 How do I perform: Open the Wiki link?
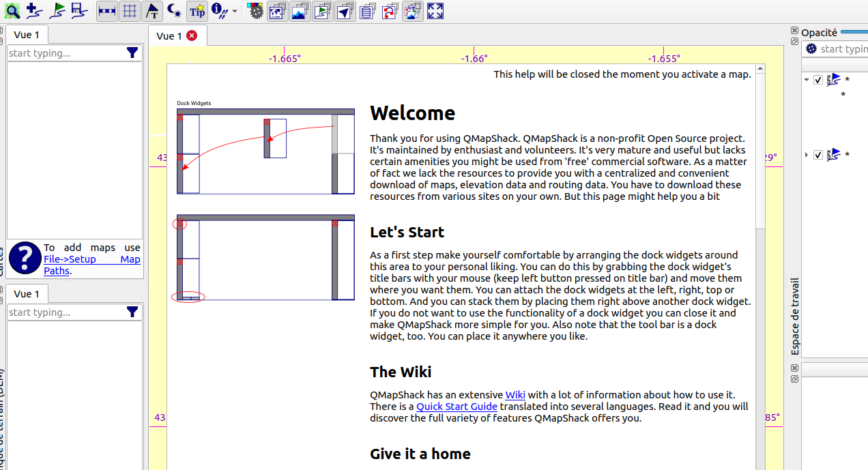tap(515, 394)
